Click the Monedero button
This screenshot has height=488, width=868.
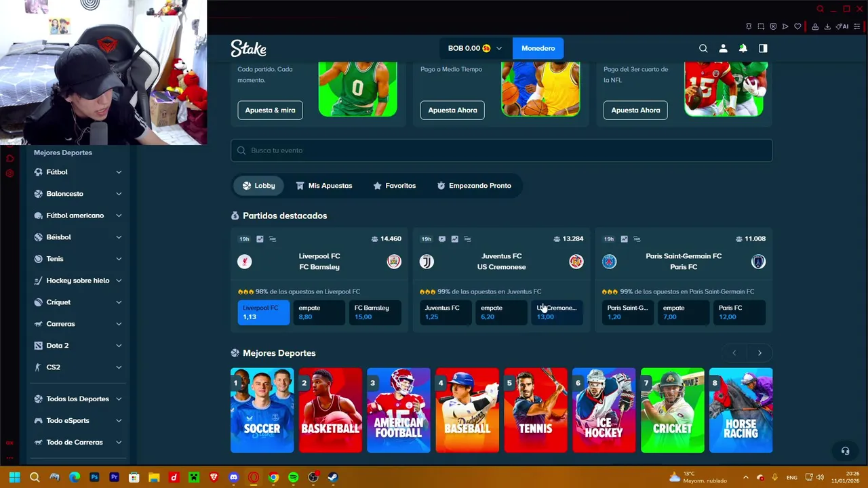pyautogui.click(x=538, y=48)
